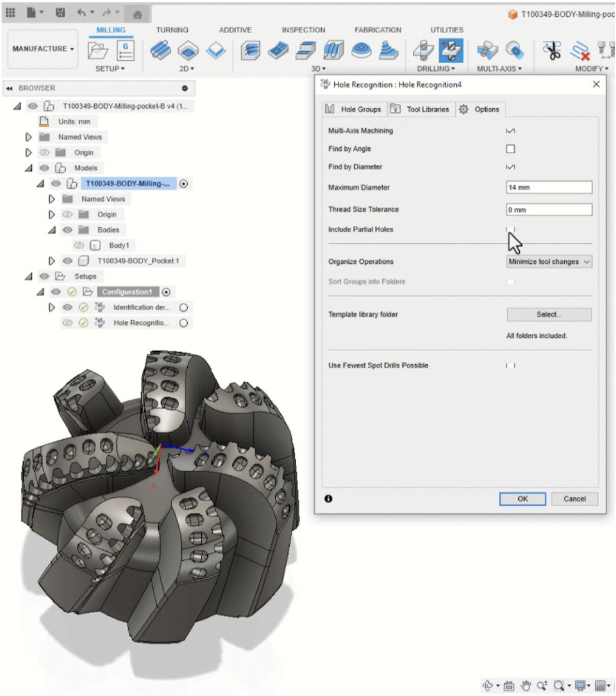Viewport: 616px width, 696px height.
Task: Open the SETUP dropdown menu
Action: click(110, 69)
